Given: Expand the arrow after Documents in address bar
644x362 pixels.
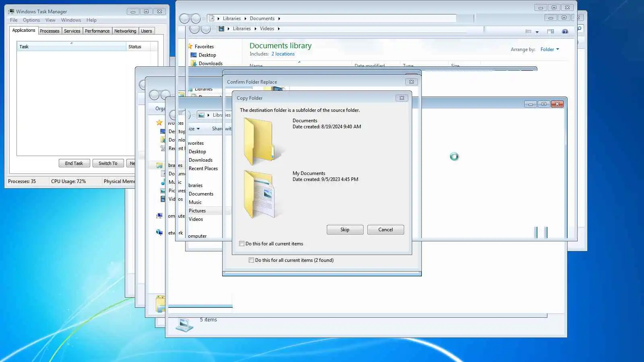Looking at the screenshot, I should click(279, 19).
